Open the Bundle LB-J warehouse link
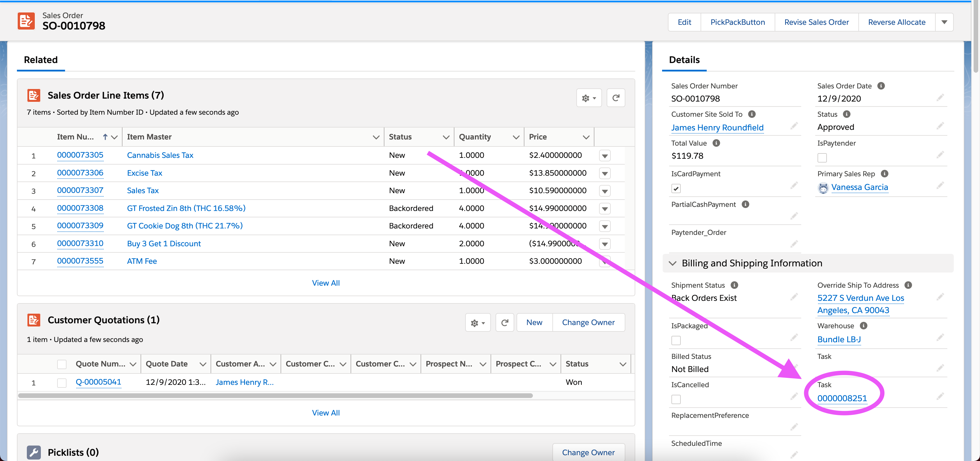This screenshot has height=461, width=980. [x=839, y=339]
